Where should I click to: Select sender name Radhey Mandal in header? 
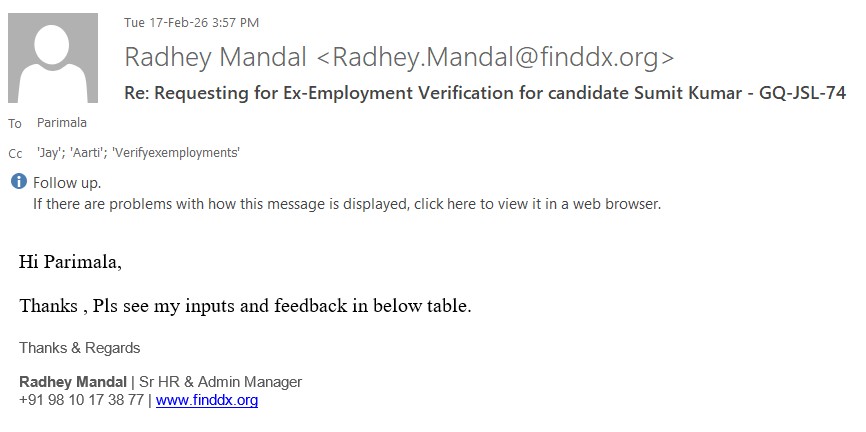click(215, 57)
